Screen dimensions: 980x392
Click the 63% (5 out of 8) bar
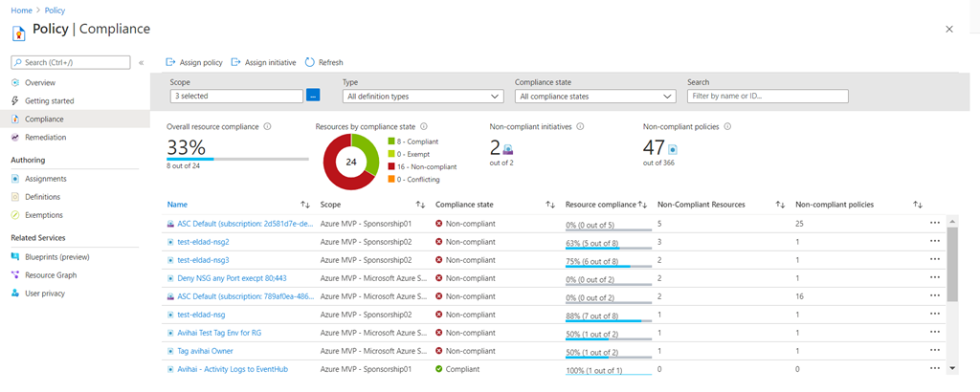(x=608, y=248)
